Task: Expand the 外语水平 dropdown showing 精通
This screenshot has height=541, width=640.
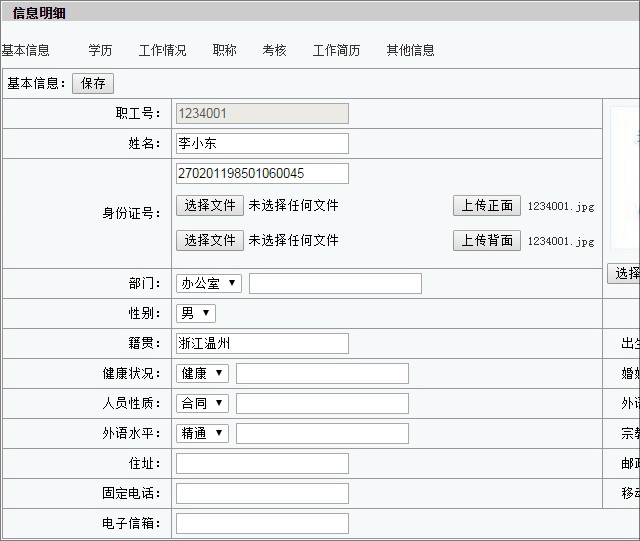Action: tap(202, 434)
